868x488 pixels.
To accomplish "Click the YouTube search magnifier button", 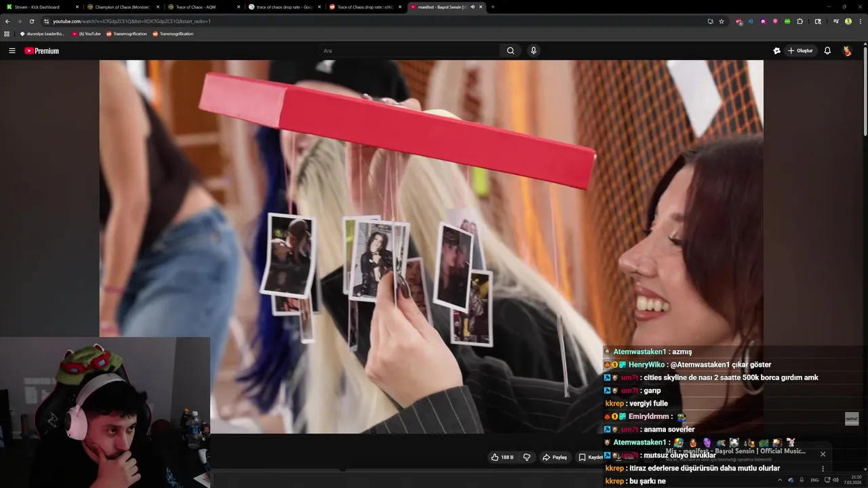I will click(511, 51).
